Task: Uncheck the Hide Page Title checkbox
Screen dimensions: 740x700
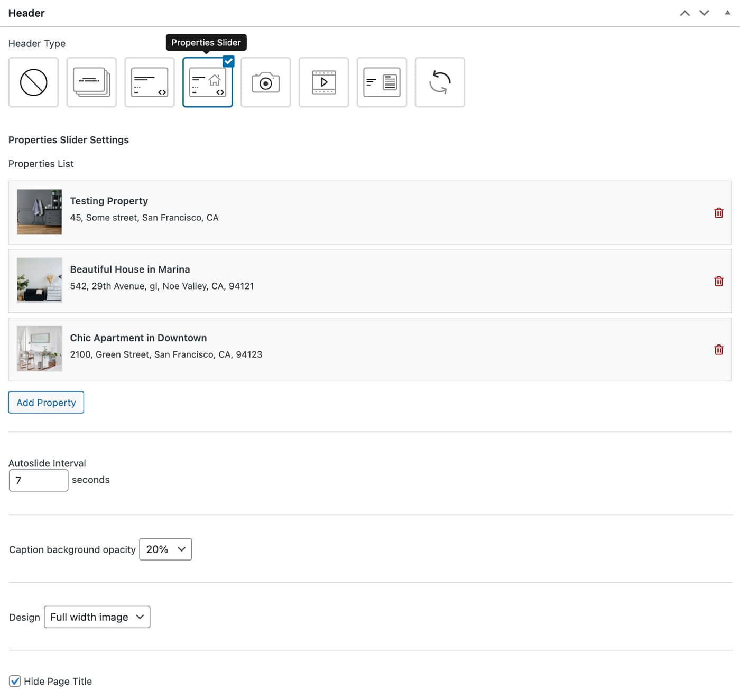Action: click(x=15, y=681)
